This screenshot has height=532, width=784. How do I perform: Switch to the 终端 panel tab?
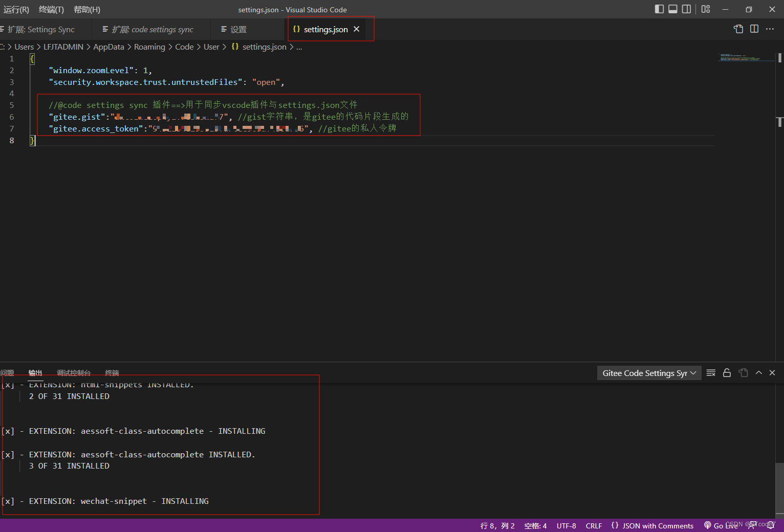pyautogui.click(x=112, y=373)
